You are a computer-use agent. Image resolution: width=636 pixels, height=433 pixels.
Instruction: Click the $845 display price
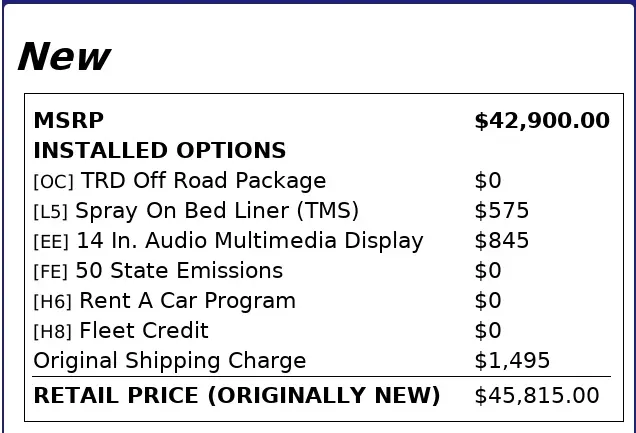(x=502, y=241)
